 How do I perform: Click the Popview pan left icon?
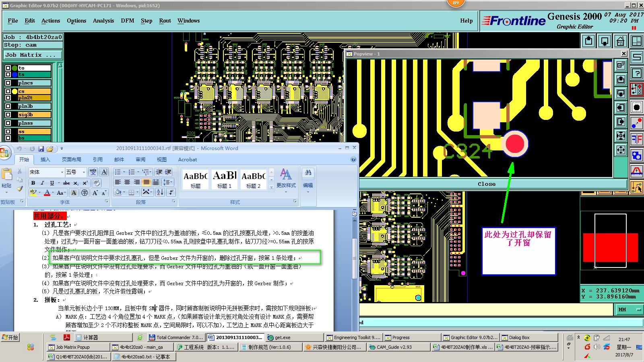[621, 107]
